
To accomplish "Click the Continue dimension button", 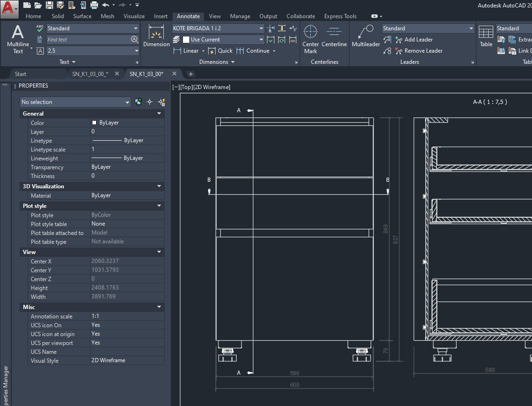I will click(x=253, y=51).
